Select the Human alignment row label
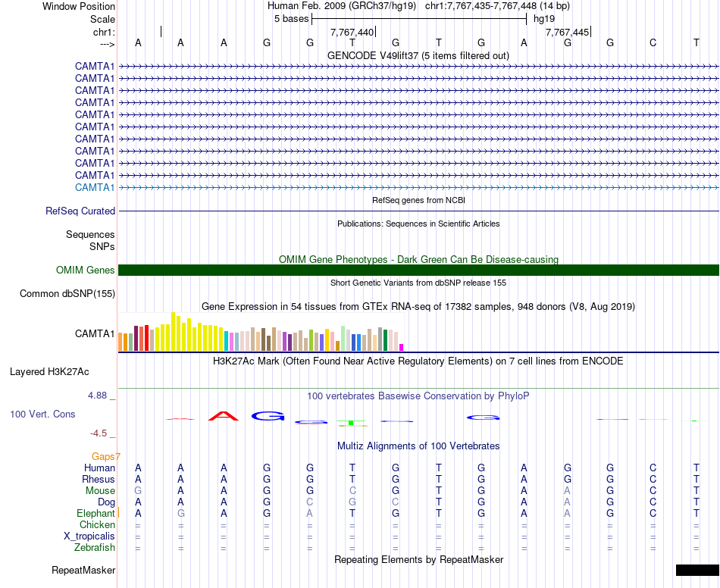Screen dimensions: 720x588 pos(99,468)
